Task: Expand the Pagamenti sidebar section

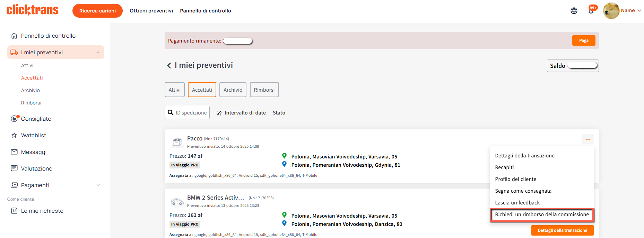Action: click(98, 185)
